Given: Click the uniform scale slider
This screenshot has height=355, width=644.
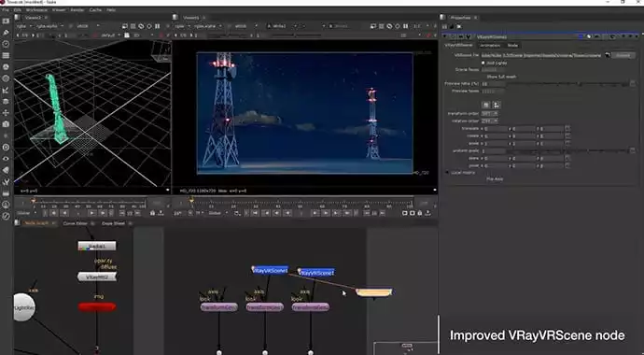Looking at the screenshot, I should point(567,150).
